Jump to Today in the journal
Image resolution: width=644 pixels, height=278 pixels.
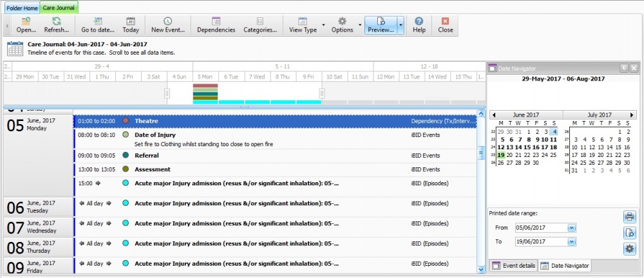(131, 25)
